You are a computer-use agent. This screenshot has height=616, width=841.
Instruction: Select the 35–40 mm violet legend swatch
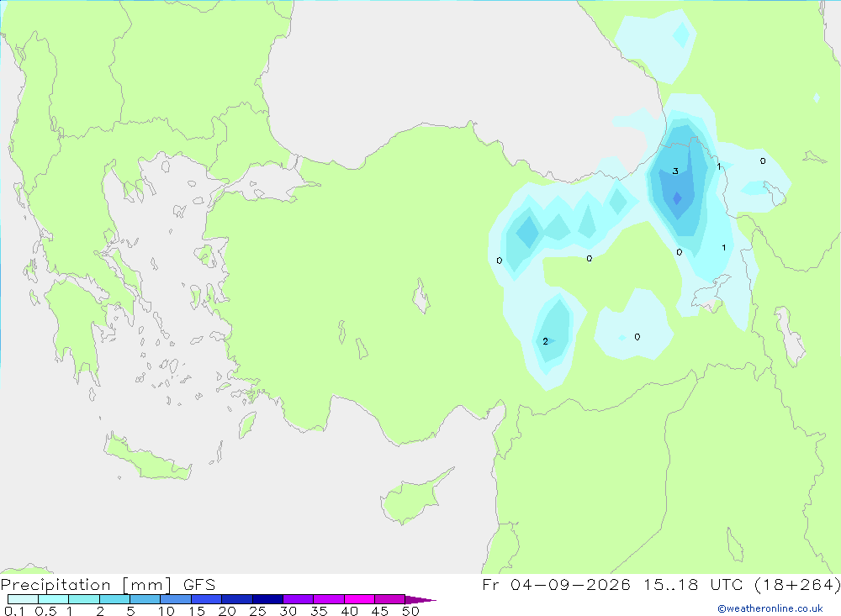[x=329, y=599]
